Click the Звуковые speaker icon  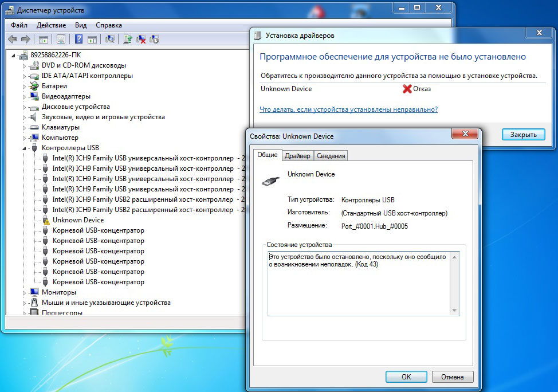[x=33, y=117]
